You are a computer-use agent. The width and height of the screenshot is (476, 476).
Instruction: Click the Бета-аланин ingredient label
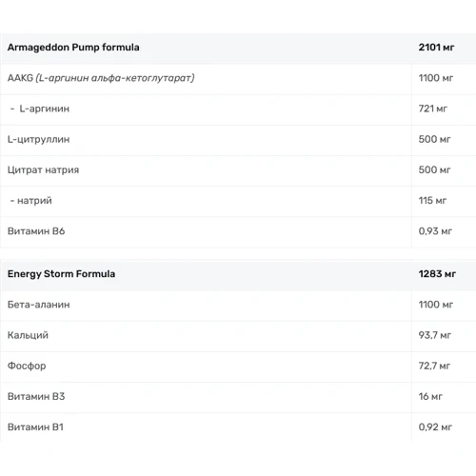[39, 305]
